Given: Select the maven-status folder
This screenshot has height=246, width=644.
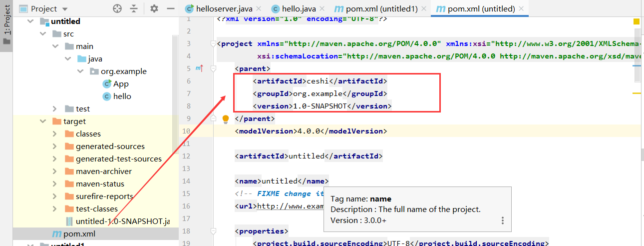Looking at the screenshot, I should [x=100, y=184].
